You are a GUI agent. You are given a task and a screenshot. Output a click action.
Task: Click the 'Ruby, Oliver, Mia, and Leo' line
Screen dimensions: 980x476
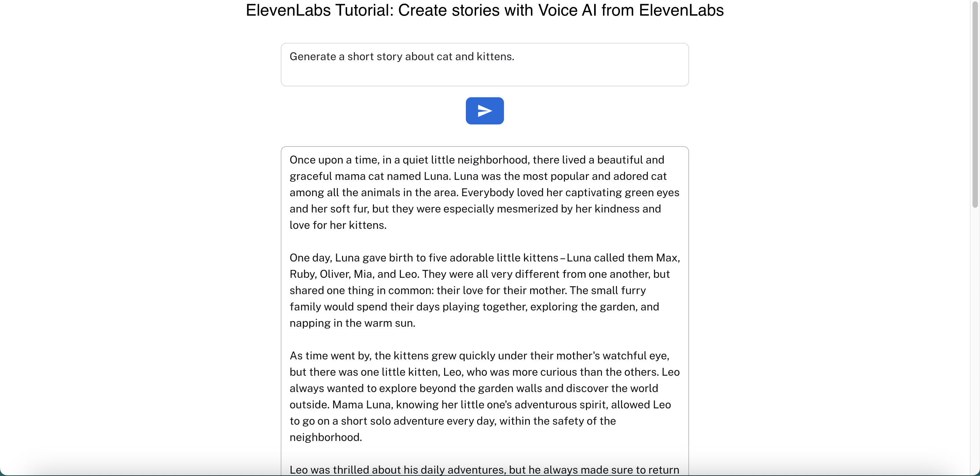point(479,274)
